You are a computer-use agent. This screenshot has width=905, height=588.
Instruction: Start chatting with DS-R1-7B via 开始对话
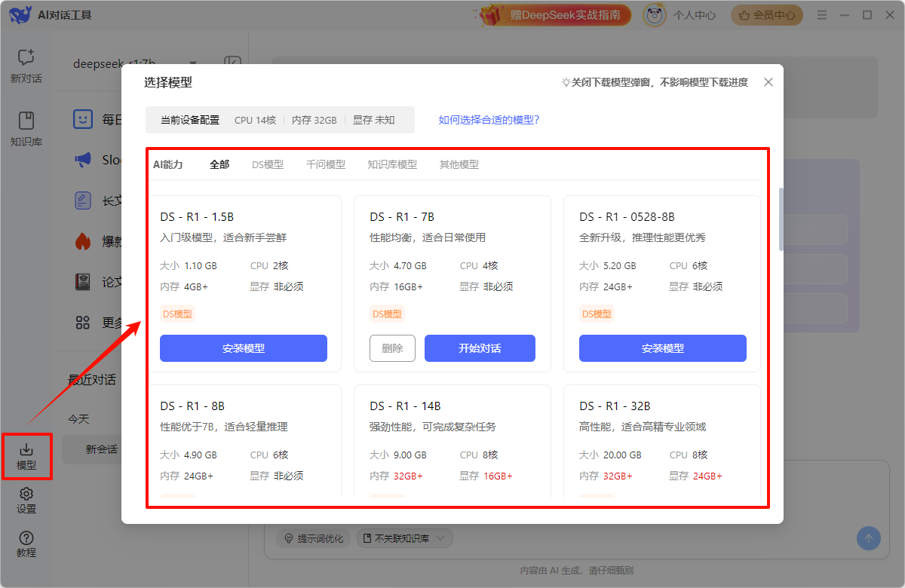(x=480, y=348)
